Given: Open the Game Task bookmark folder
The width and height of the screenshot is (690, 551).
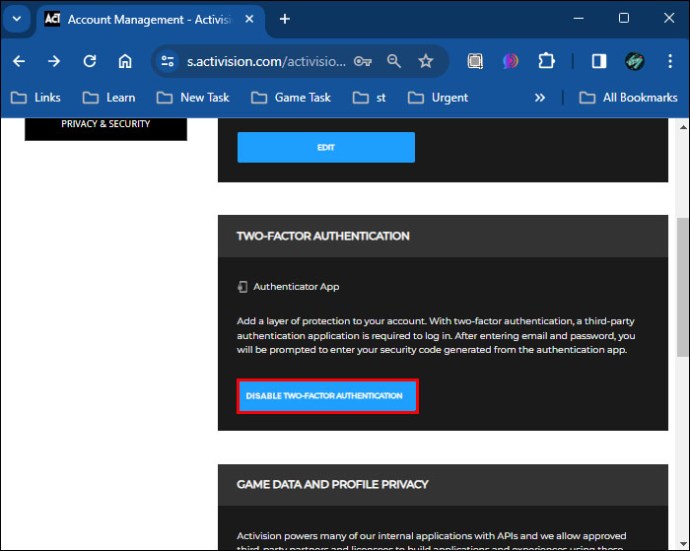Looking at the screenshot, I should click(291, 97).
